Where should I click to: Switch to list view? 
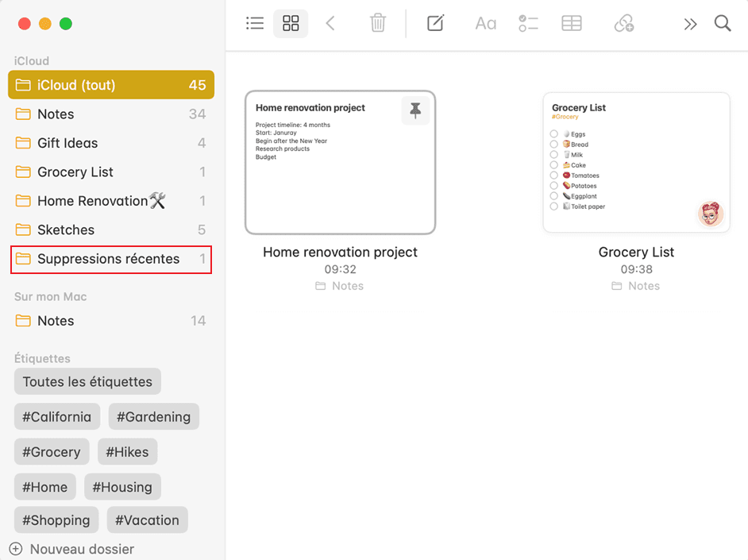coord(255,24)
